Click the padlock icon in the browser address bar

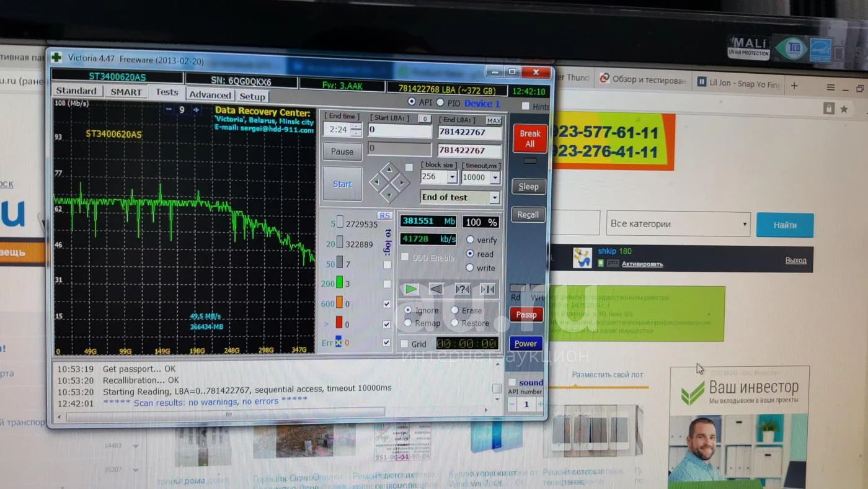click(829, 109)
